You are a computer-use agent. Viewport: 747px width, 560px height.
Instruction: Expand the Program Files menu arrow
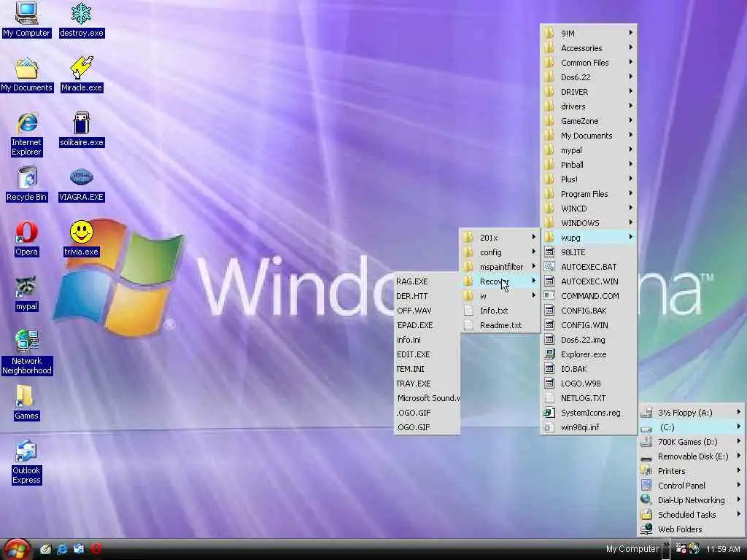tap(631, 193)
